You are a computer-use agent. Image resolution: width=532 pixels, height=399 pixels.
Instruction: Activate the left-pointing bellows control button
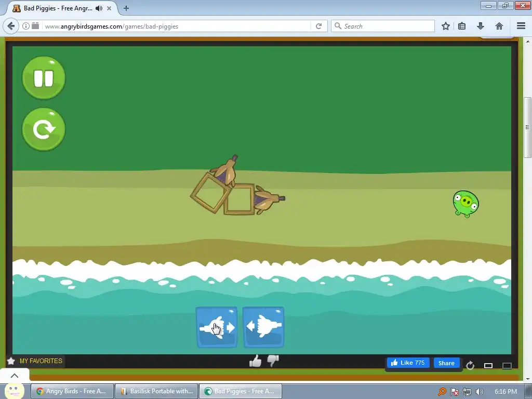tap(263, 327)
